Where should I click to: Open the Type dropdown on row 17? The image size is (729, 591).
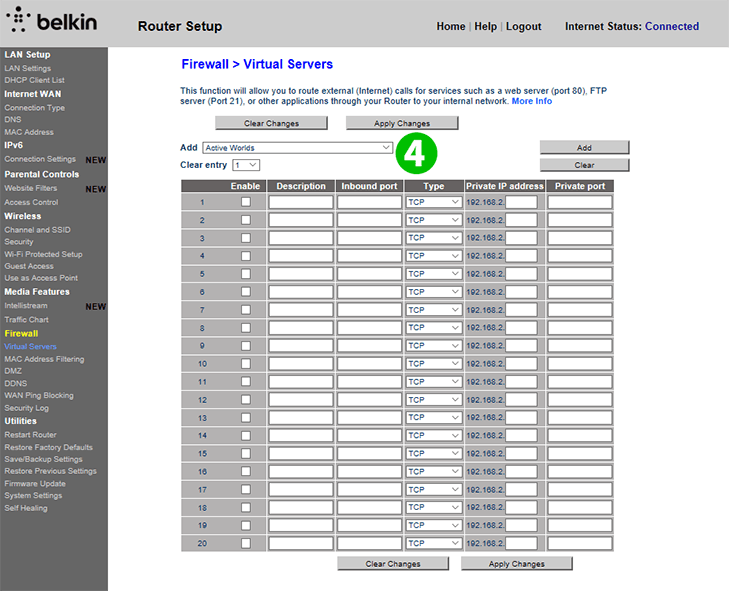tap(434, 490)
